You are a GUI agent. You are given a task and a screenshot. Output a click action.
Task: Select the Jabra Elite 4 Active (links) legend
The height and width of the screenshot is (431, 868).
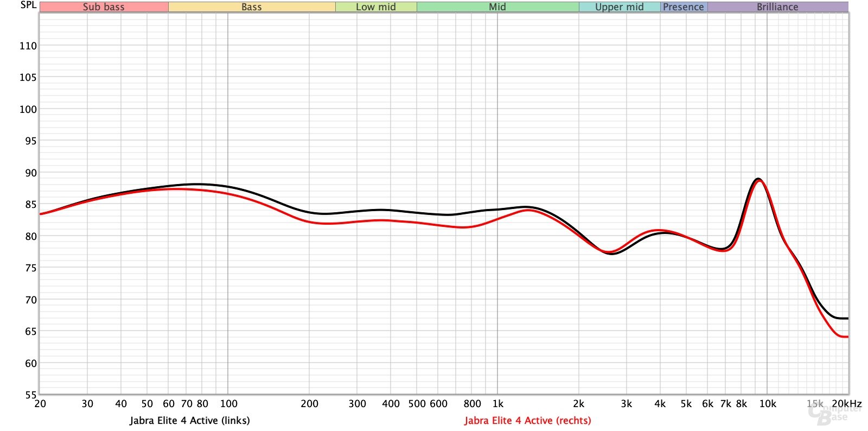tap(190, 420)
